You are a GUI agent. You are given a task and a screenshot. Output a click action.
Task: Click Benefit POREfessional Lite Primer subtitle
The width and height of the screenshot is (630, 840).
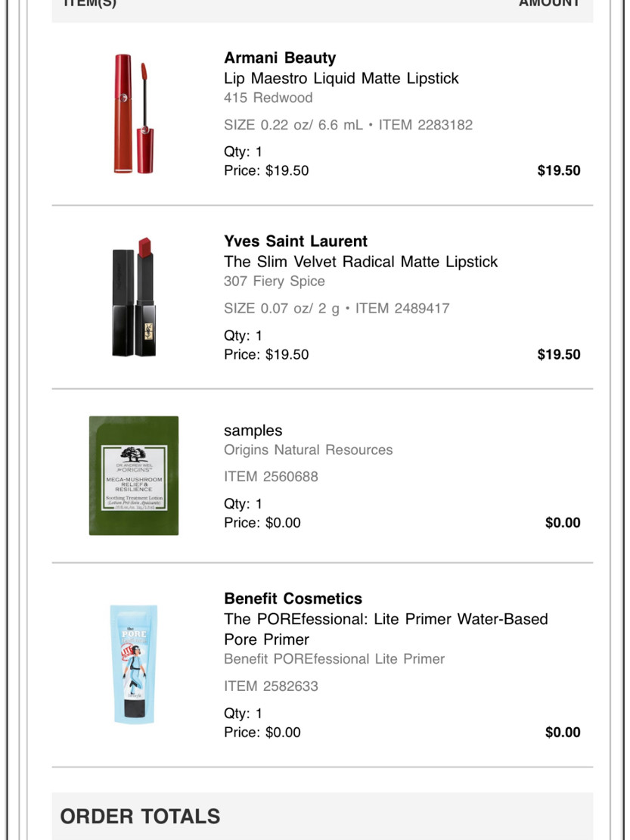tap(334, 659)
